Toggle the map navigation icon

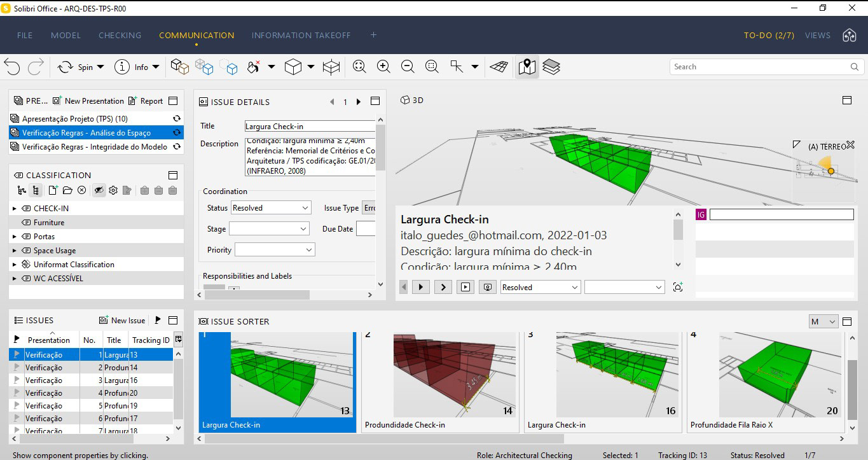tap(527, 67)
